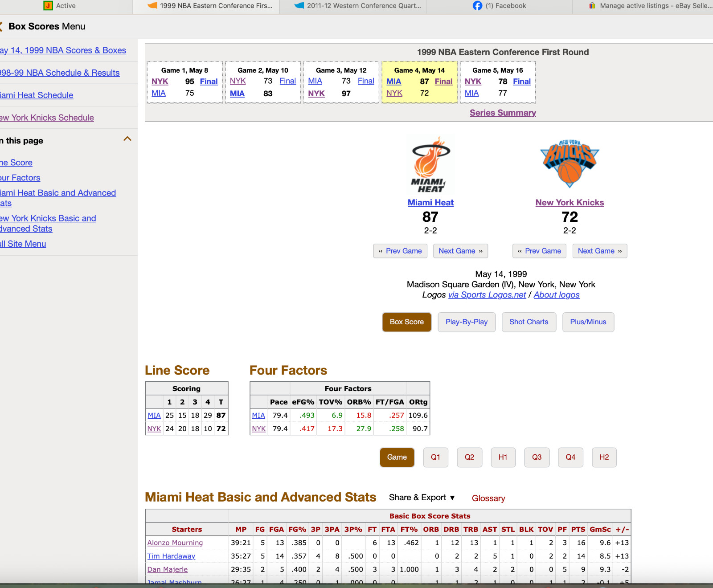Go to the Heat's Prev Game
The image size is (713, 588).
coord(400,251)
